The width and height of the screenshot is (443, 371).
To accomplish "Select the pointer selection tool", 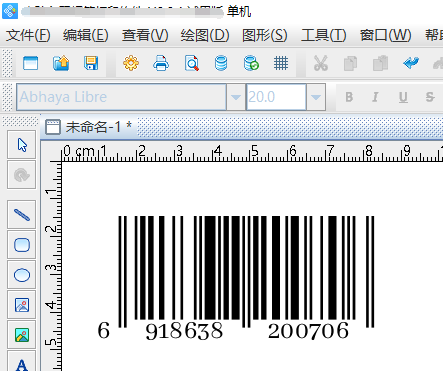I will (22, 145).
